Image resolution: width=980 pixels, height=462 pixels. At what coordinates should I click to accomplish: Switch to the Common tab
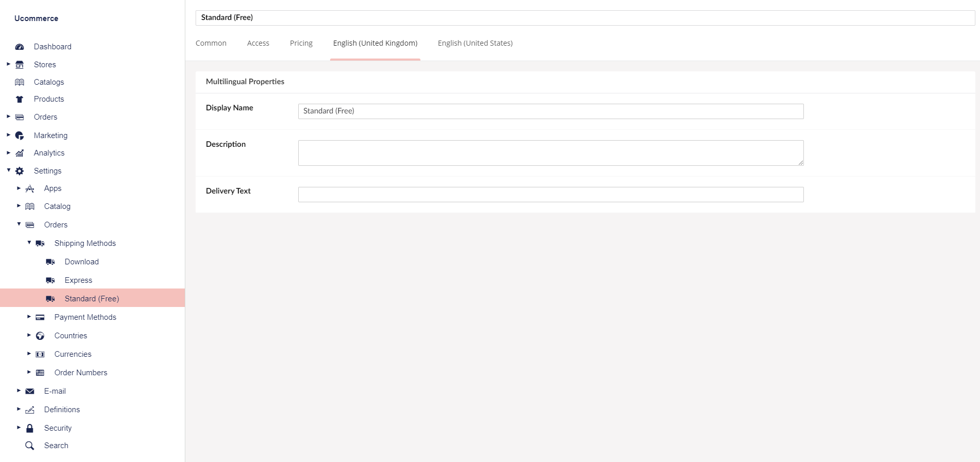point(211,43)
